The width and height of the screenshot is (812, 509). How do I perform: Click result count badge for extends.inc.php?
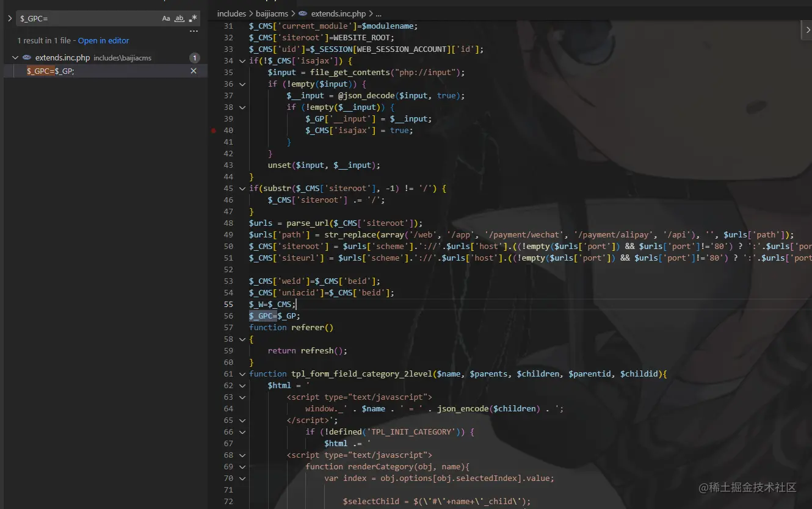point(194,58)
